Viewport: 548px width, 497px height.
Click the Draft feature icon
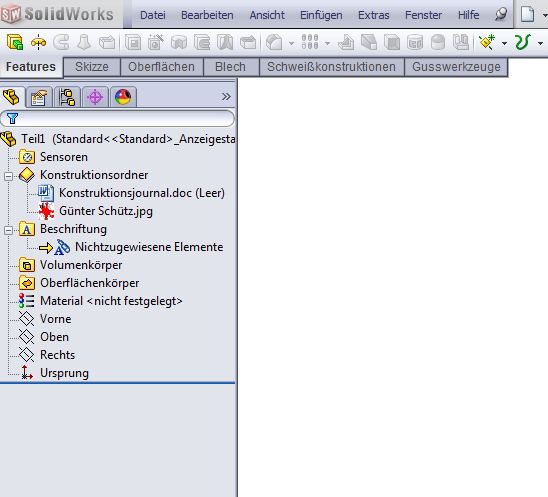click(x=369, y=43)
